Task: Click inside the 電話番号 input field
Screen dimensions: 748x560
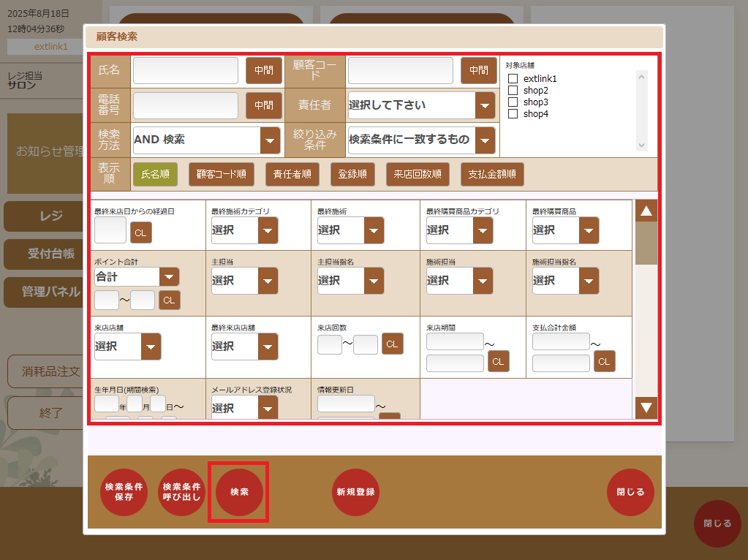Action: [185, 105]
